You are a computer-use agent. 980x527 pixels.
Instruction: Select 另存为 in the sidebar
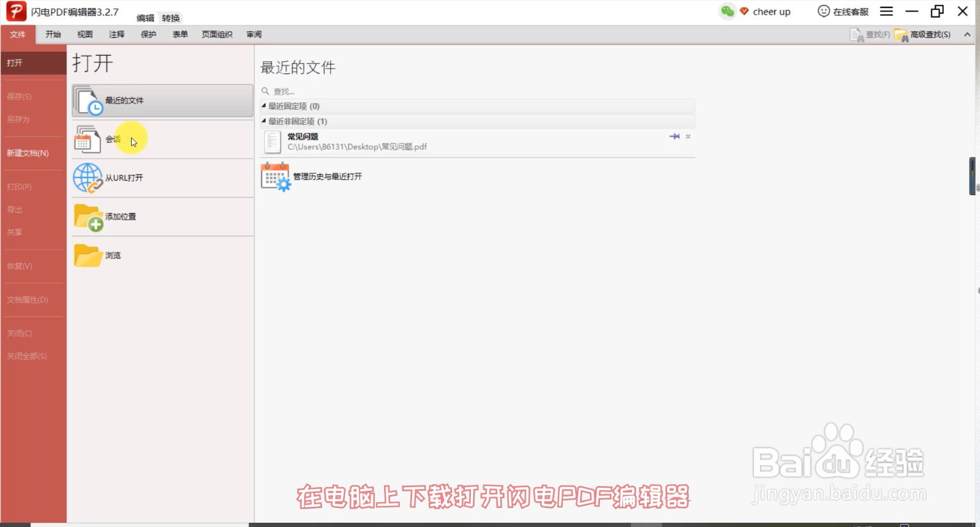pos(18,119)
